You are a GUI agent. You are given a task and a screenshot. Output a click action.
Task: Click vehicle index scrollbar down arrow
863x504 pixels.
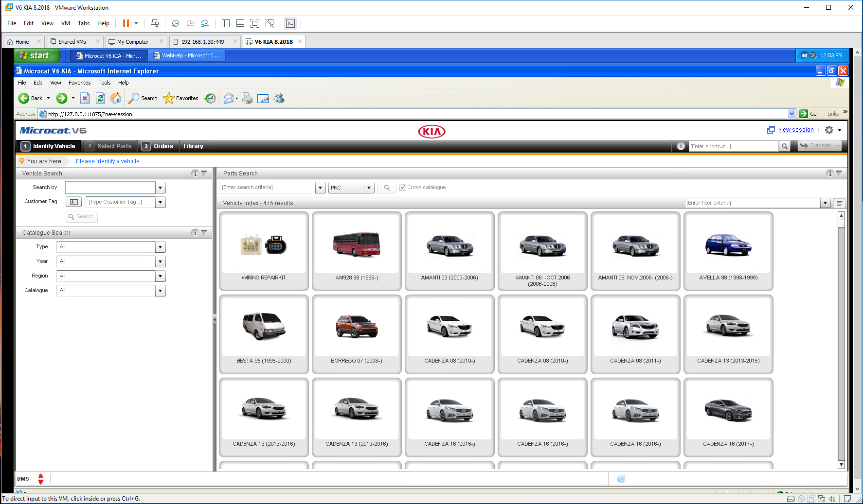pyautogui.click(x=841, y=465)
